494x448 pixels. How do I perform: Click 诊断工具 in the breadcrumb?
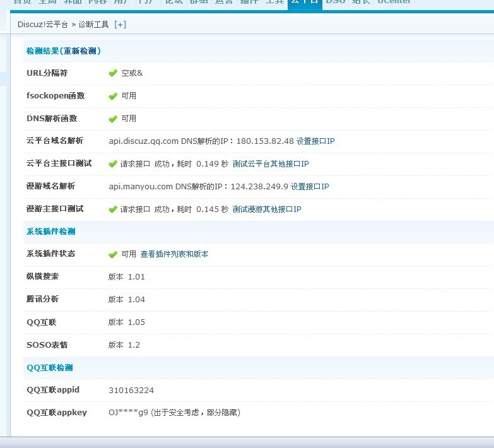[93, 25]
